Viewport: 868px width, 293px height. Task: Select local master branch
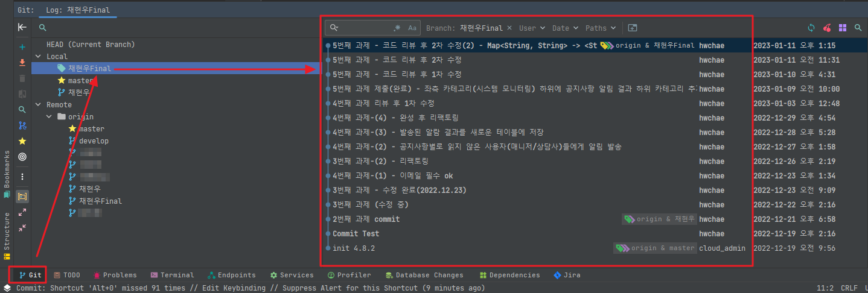pyautogui.click(x=75, y=81)
